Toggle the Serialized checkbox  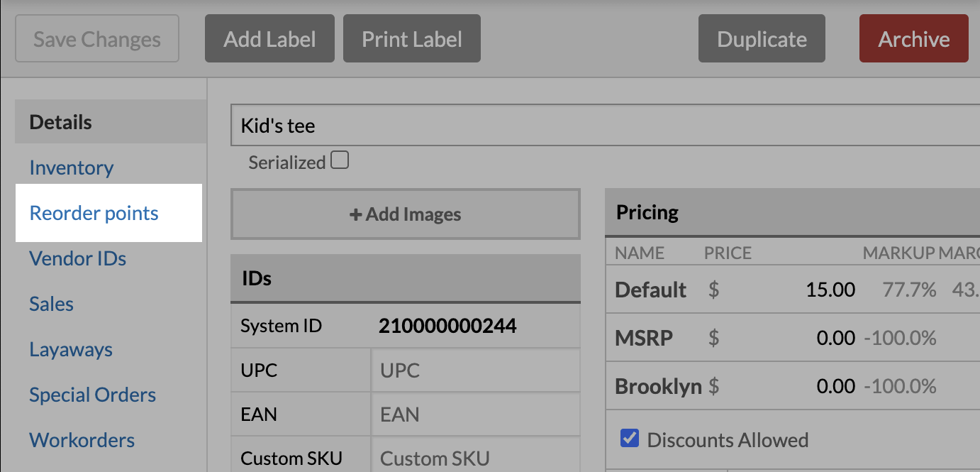click(x=340, y=161)
